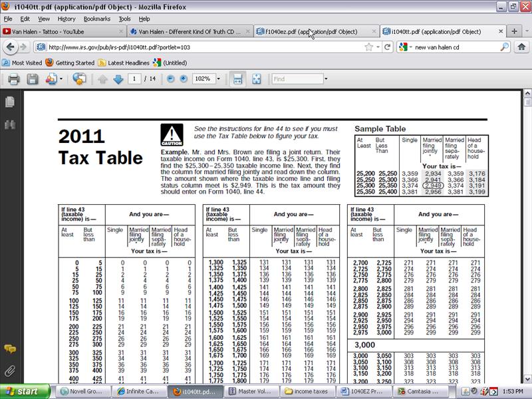Open the Find options dropdown arrow
This screenshot has height=399, width=532.
pos(326,79)
